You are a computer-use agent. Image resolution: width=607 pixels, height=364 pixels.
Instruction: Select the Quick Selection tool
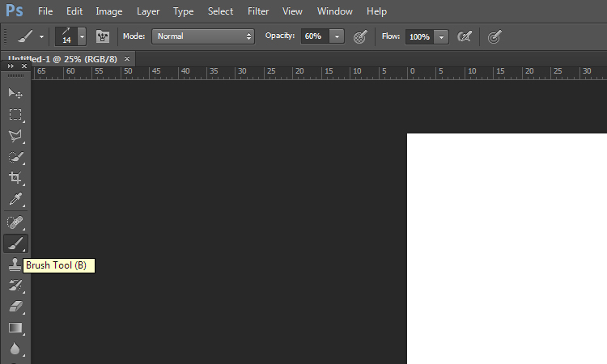click(15, 157)
